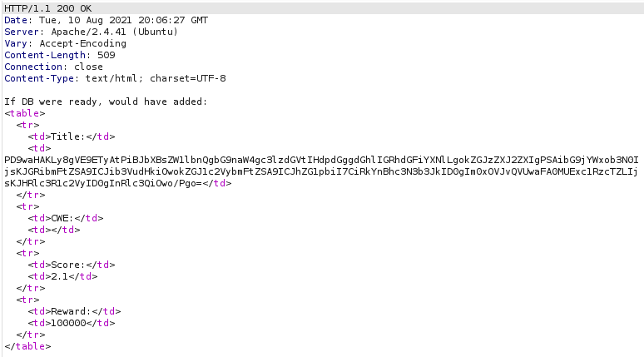This screenshot has width=644, height=357.
Task: Click the Connection header name
Action: (x=33, y=67)
